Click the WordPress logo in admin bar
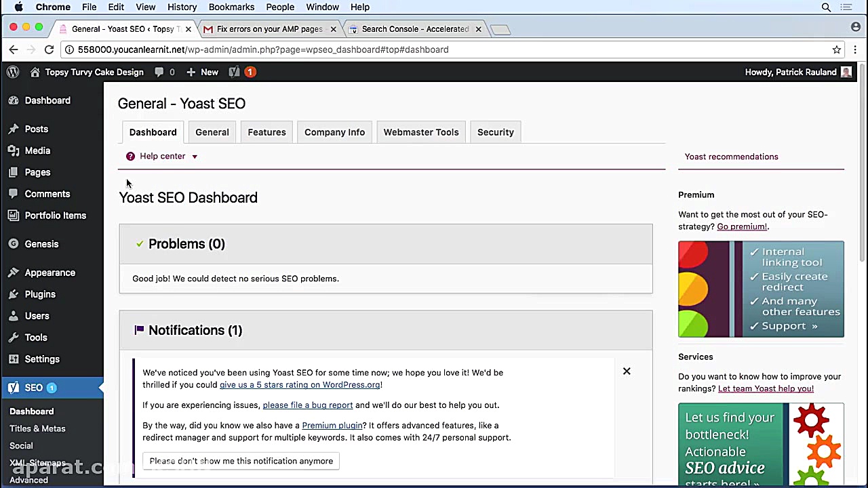Image resolution: width=868 pixels, height=488 pixels. pos(13,72)
